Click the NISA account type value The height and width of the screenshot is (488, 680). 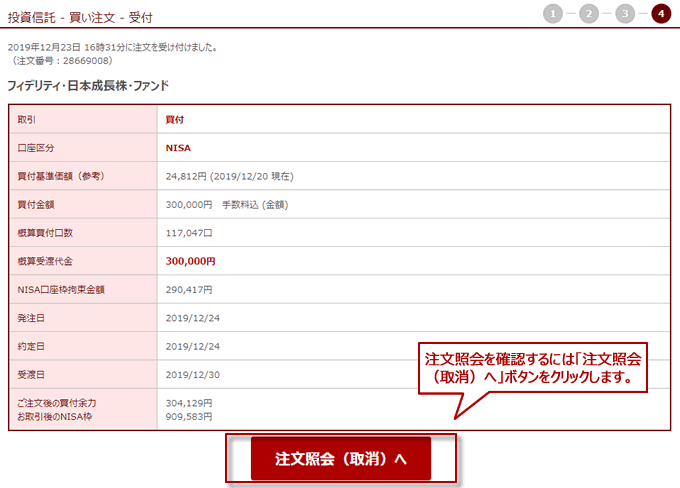pyautogui.click(x=178, y=148)
